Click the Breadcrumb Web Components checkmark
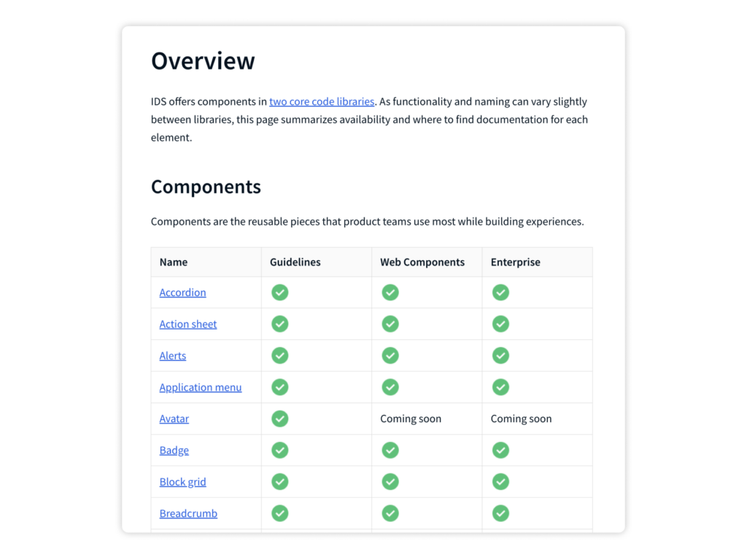Image resolution: width=747 pixels, height=560 pixels. tap(390, 513)
